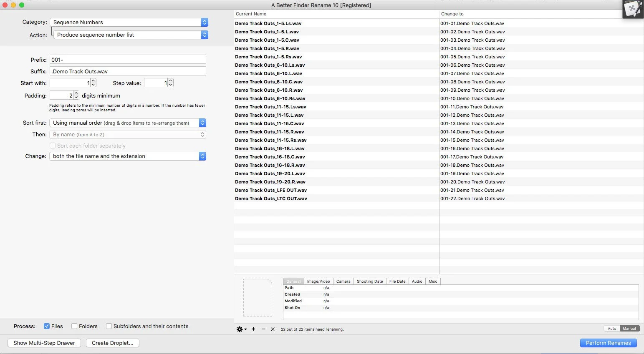Check Sort each folder separately
Image resolution: width=644 pixels, height=354 pixels.
pos(53,146)
